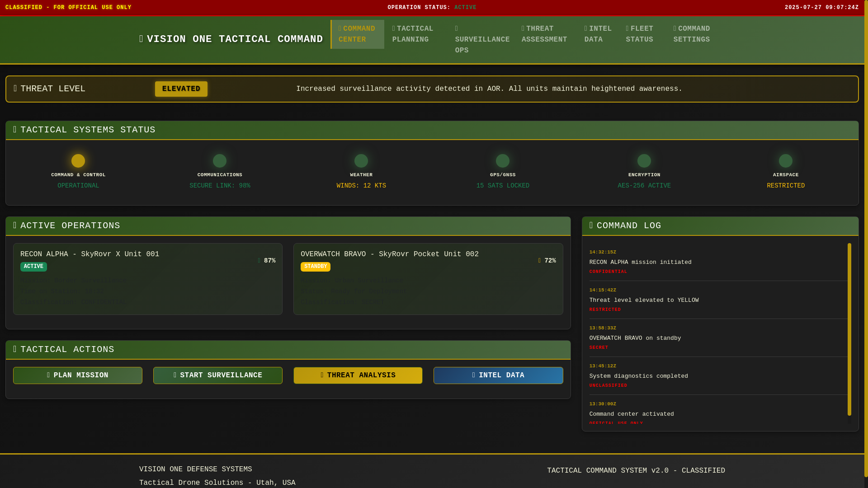Click the ELEVATED threat level badge
Screen dimensions: 868x488
click(181, 89)
